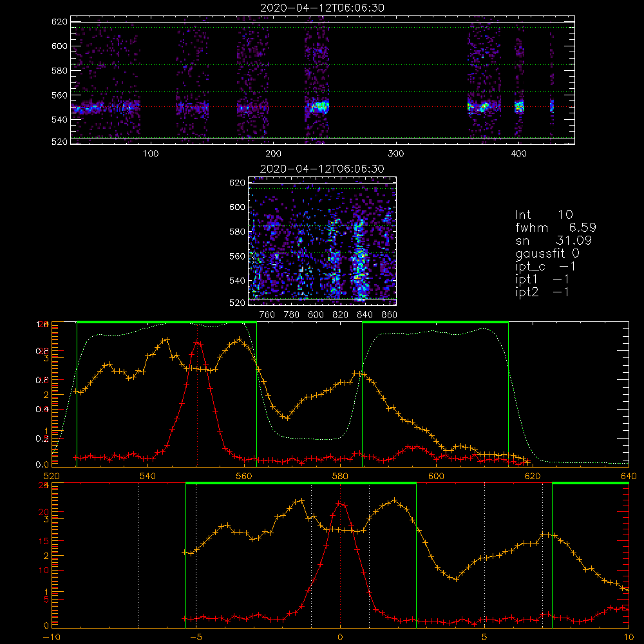Screen dimensions: 644x644
Task: Click the bright emission blob near x=240 in top spectrogram
Action: [319, 107]
